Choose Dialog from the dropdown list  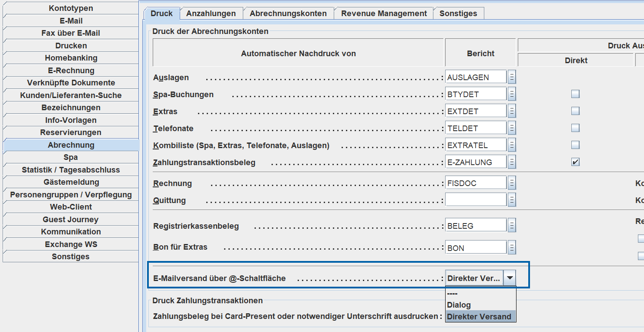coord(459,305)
